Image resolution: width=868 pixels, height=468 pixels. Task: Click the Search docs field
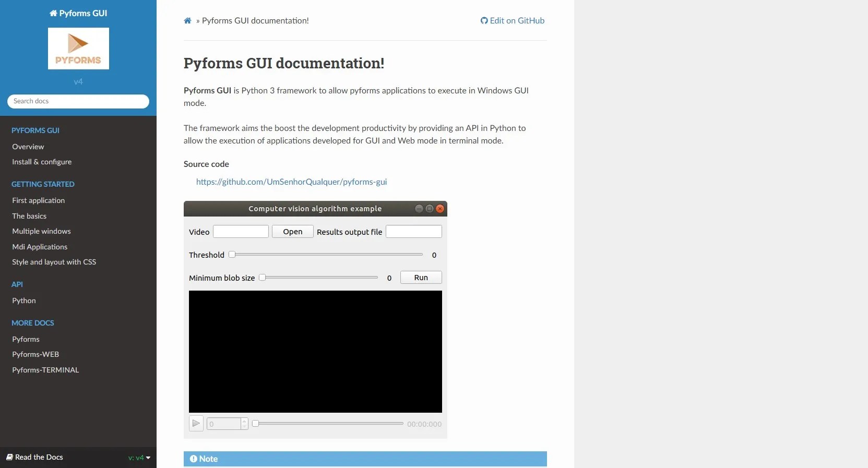tap(78, 101)
